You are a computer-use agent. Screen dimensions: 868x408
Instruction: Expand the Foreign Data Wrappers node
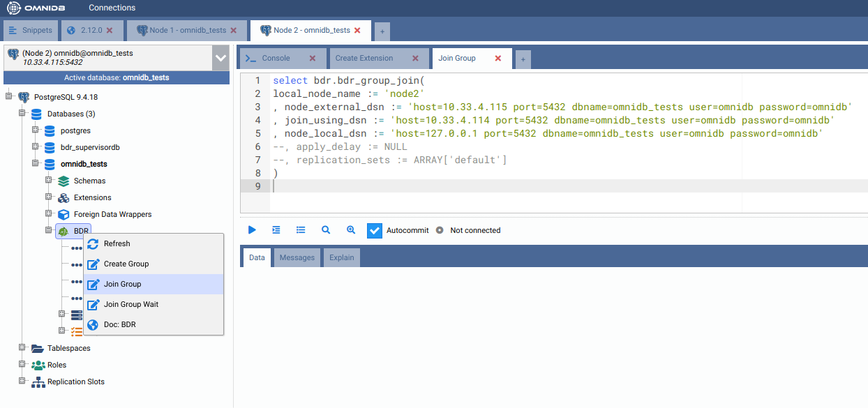[x=49, y=214]
